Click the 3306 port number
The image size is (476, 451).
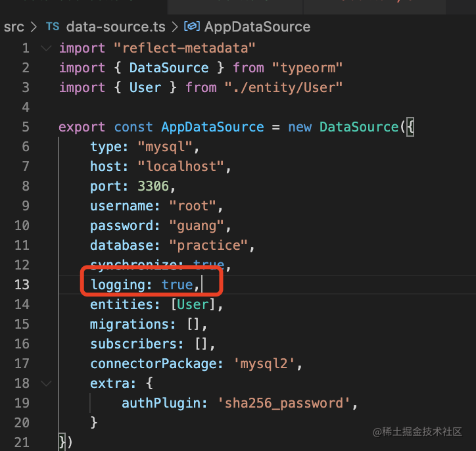coord(153,186)
